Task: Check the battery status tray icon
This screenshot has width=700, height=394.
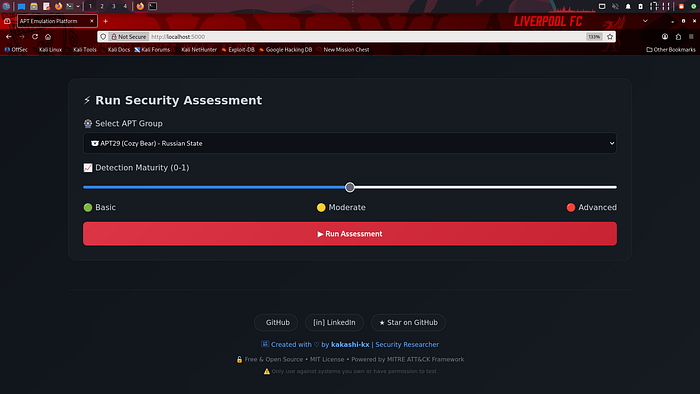Action: click(x=641, y=6)
